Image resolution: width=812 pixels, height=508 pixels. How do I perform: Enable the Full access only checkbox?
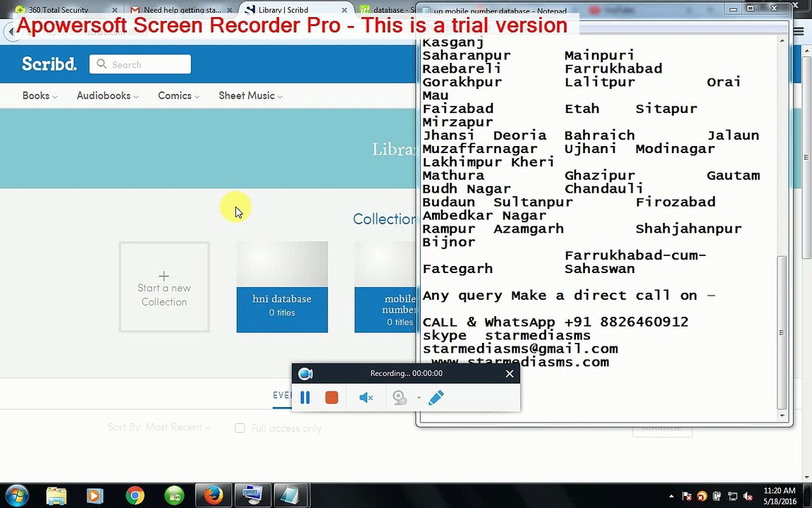coord(240,428)
